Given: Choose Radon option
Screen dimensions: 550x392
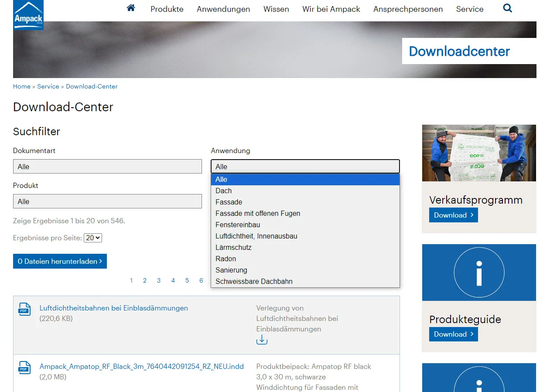Looking at the screenshot, I should point(305,259).
